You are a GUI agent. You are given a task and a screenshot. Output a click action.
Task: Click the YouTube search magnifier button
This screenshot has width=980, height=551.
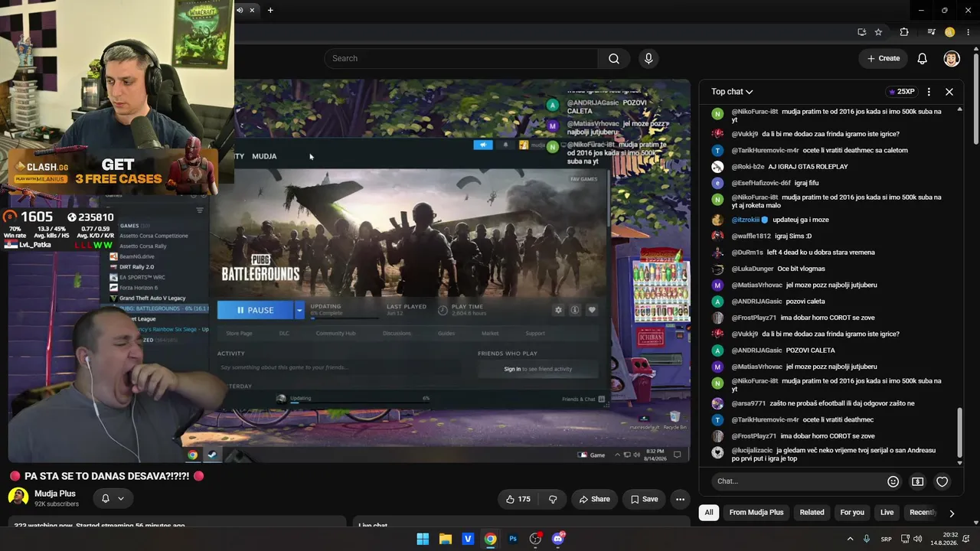point(614,58)
